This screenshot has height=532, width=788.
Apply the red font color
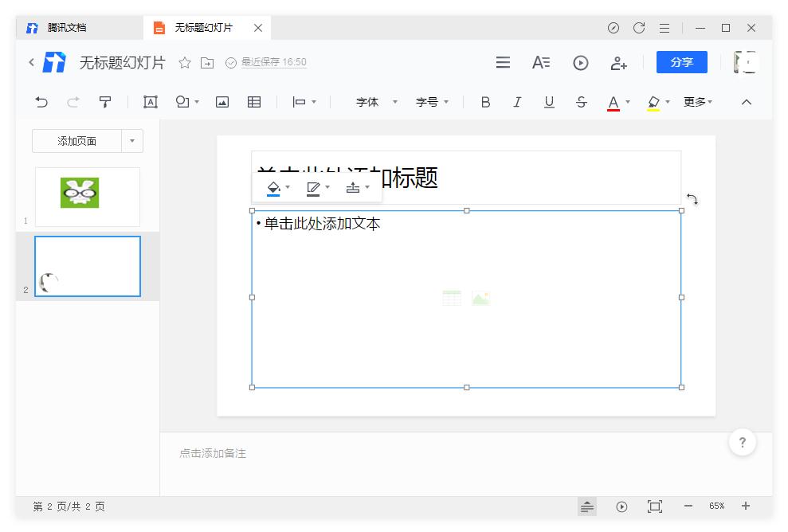[614, 103]
